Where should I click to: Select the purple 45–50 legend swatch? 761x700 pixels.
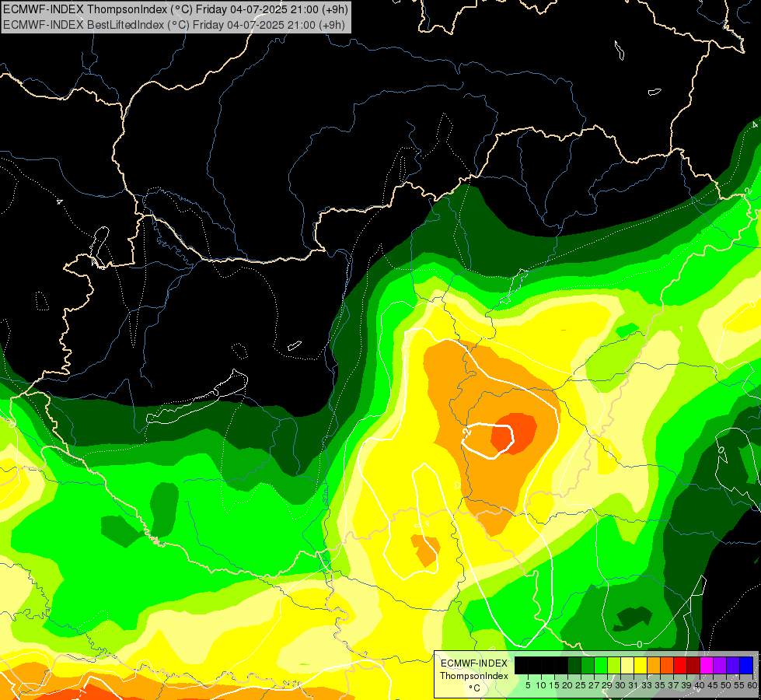coord(720,665)
